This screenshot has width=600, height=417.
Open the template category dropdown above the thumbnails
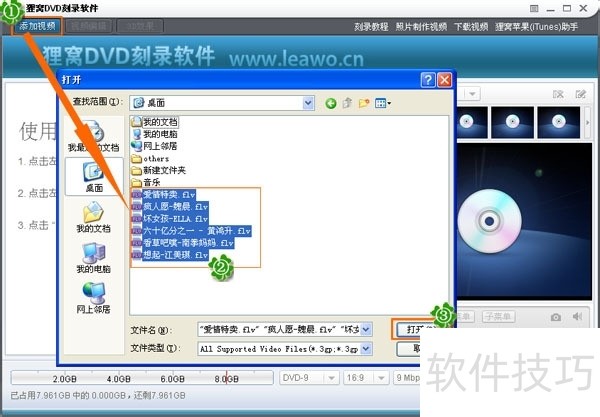coord(473,94)
